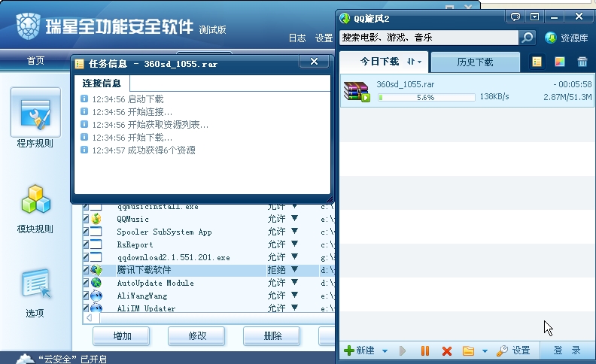Click the AutoUpdate Module globe icon
The width and height of the screenshot is (596, 364).
(96, 283)
